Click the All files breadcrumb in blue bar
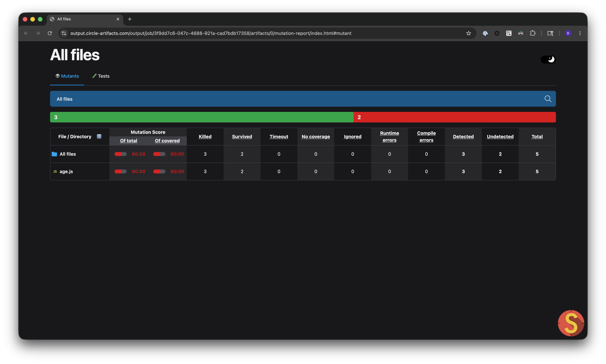This screenshot has width=606, height=364. tap(65, 99)
